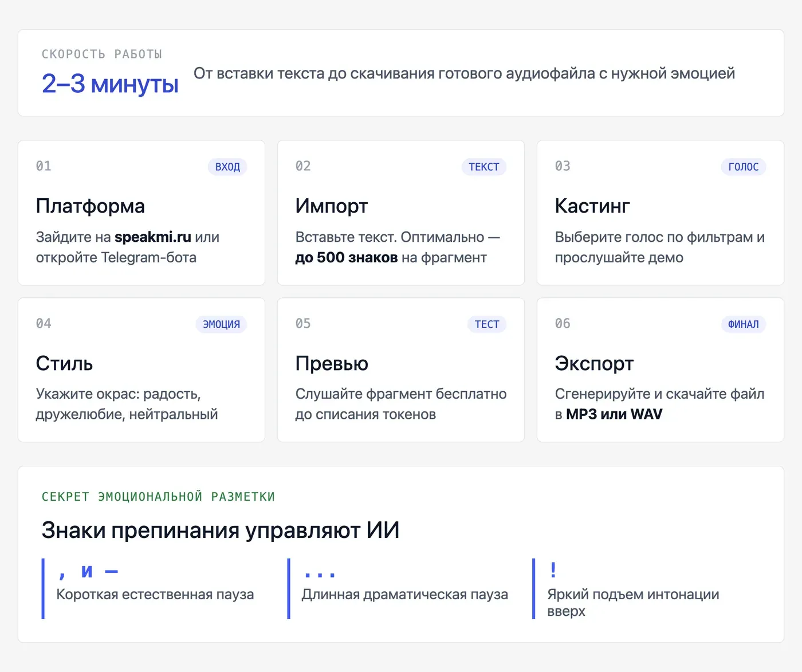This screenshot has height=672, width=802.
Task: Click the step number 06
Action: click(563, 324)
